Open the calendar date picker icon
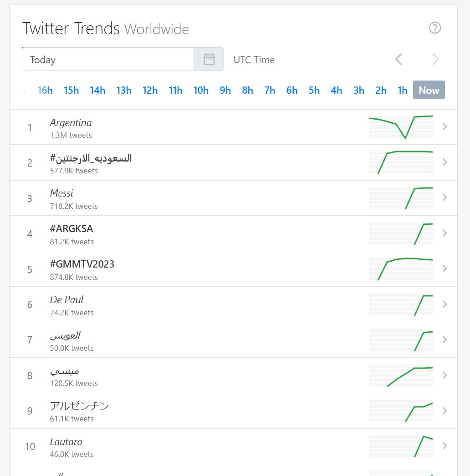Screen dimensions: 470x476 (x=209, y=59)
